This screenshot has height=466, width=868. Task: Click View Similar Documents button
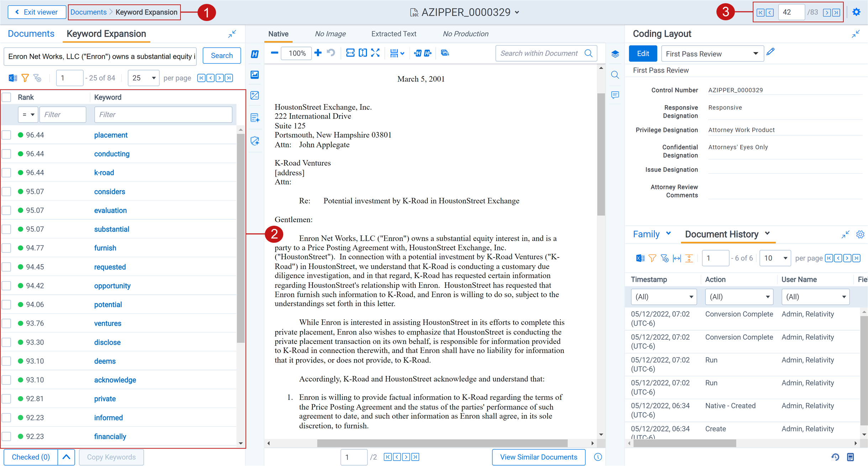click(538, 457)
